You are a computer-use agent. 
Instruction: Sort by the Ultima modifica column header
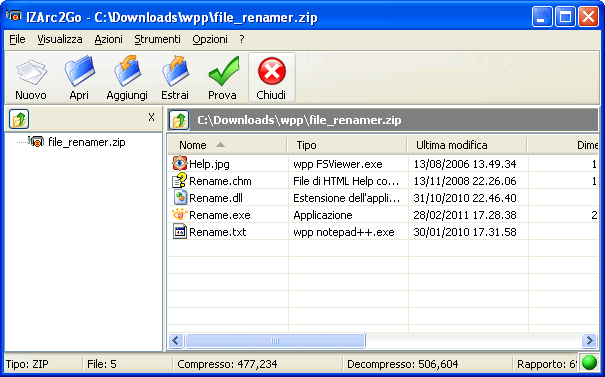[468, 145]
